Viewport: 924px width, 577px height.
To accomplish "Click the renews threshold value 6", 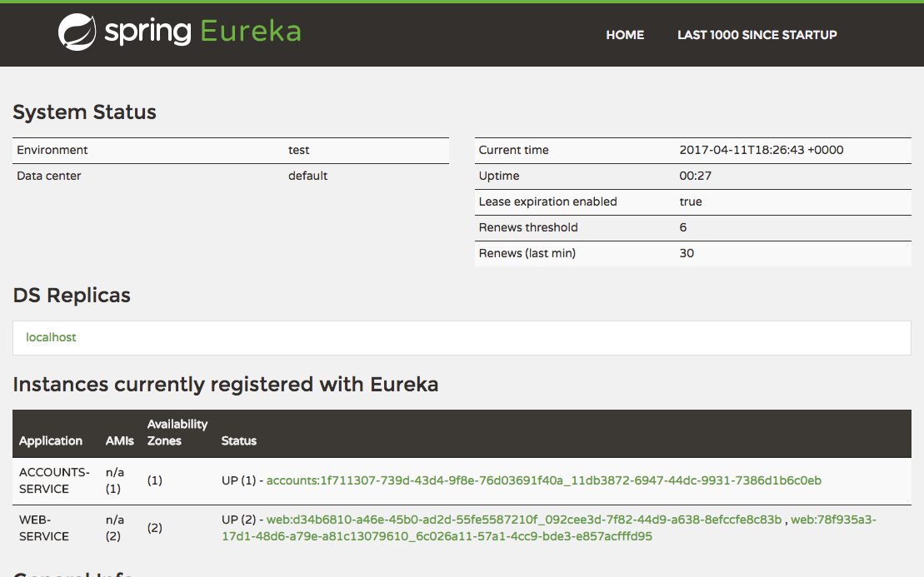I will [x=683, y=228].
